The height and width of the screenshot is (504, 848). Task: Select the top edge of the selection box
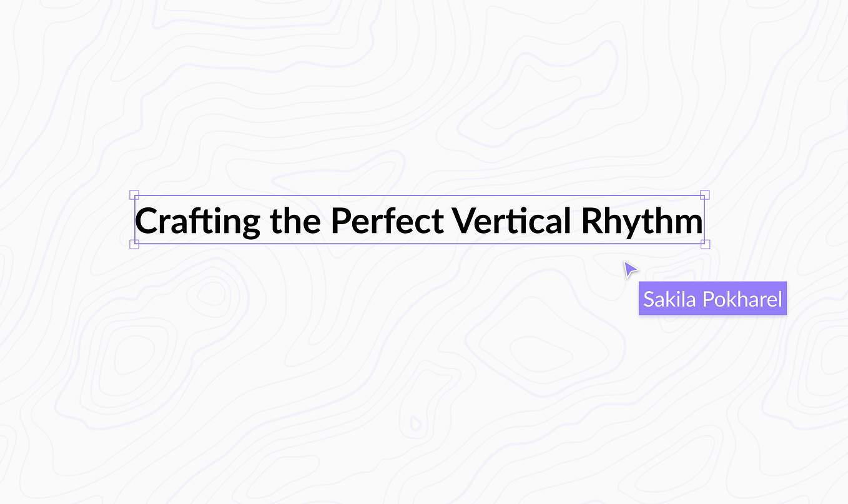tap(419, 195)
